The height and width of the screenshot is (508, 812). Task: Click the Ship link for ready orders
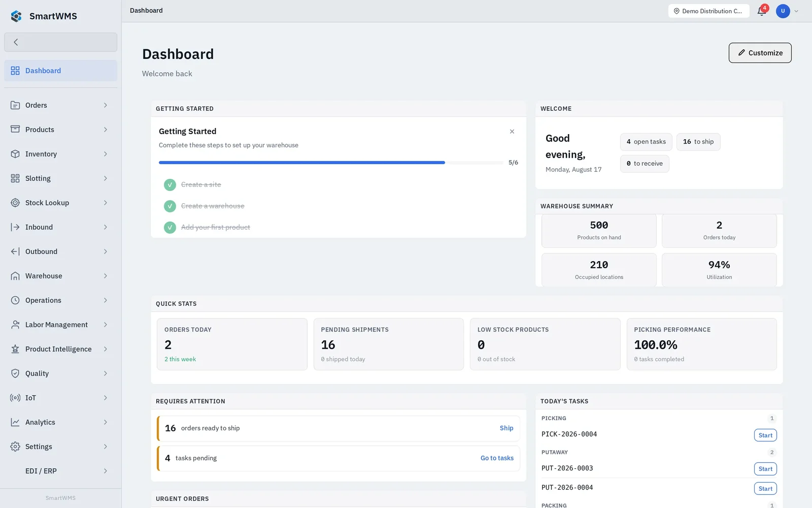[506, 428]
